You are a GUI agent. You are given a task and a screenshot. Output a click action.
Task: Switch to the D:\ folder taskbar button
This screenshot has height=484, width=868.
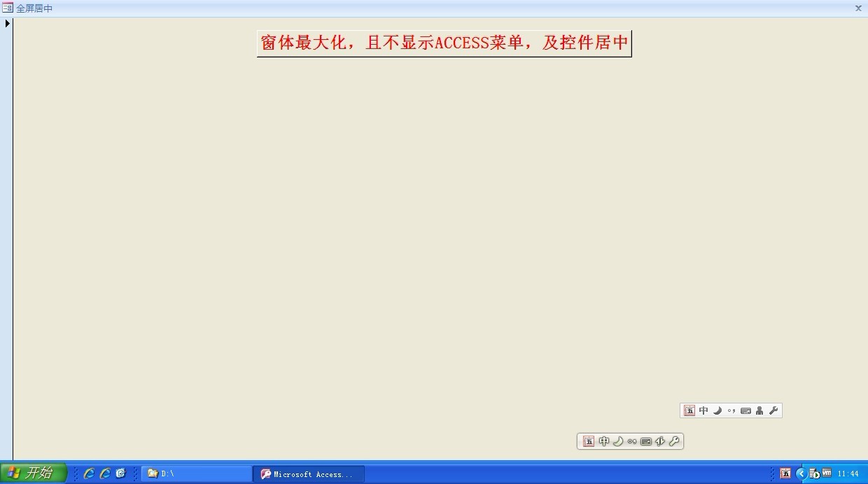click(196, 474)
